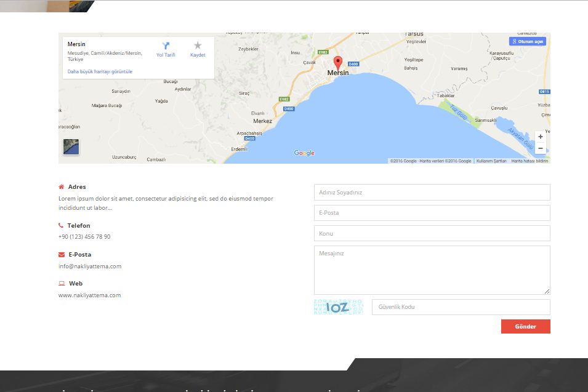This screenshot has height=392, width=588.
Task: Click the Merkez label on the map
Action: coord(262,121)
